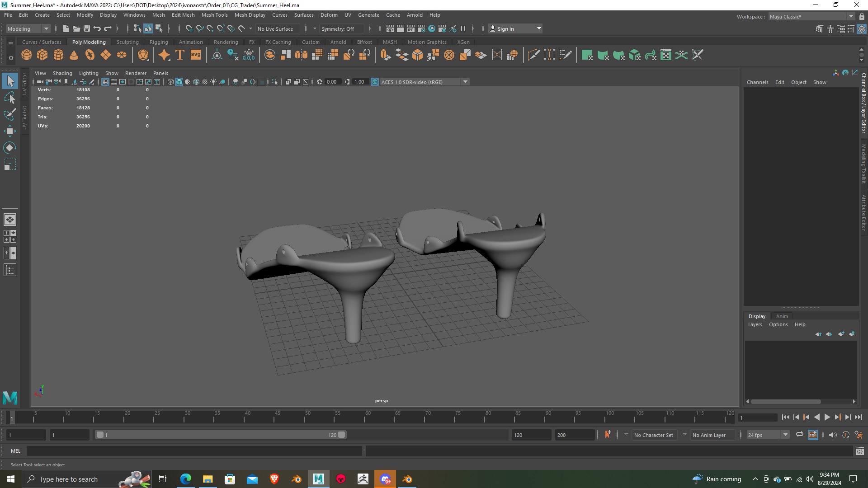The image size is (868, 488).
Task: Select the Lasso tool in the toolbox
Action: pyautogui.click(x=10, y=98)
